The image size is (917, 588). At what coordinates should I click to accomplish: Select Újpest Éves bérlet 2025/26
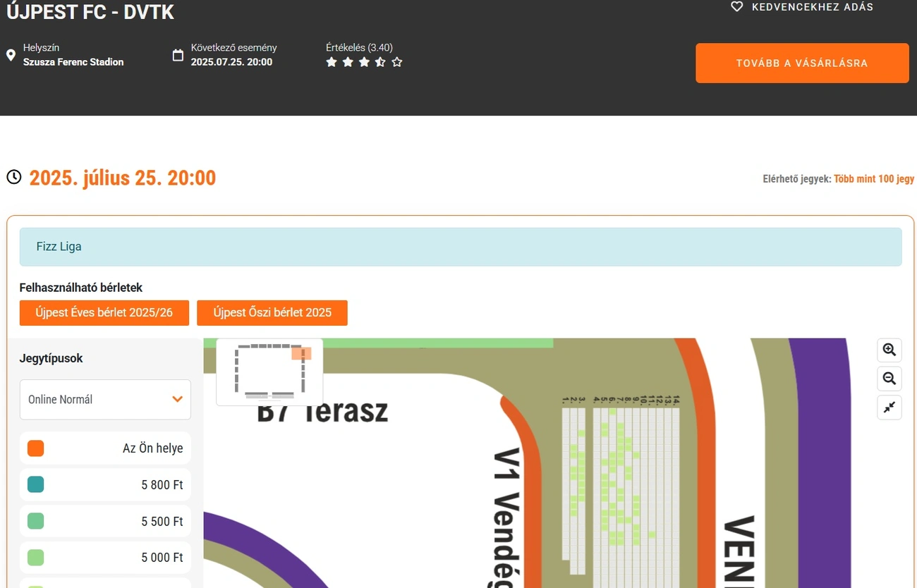(x=104, y=312)
